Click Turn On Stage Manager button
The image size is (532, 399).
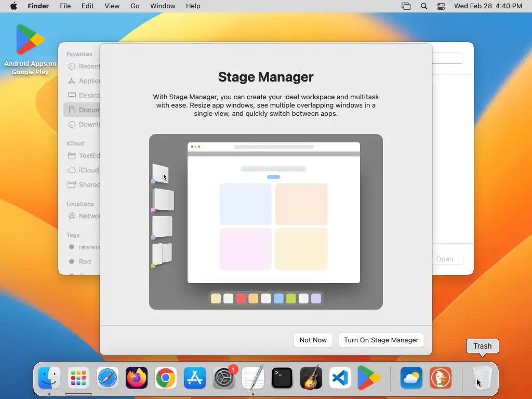[x=381, y=340]
